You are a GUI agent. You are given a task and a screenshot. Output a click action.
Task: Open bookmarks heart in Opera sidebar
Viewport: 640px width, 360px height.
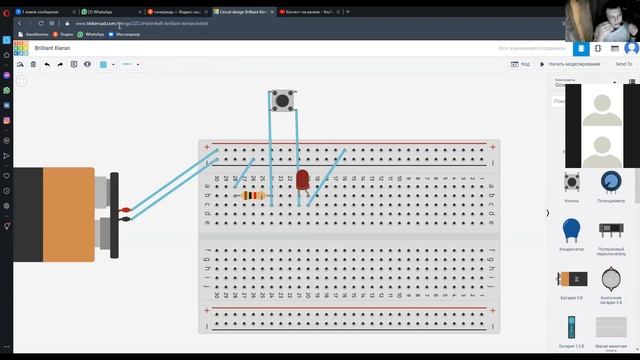pos(7,176)
